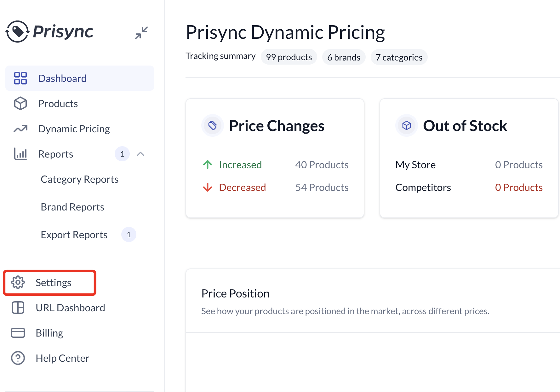Open the Dashboard menu item

80,78
